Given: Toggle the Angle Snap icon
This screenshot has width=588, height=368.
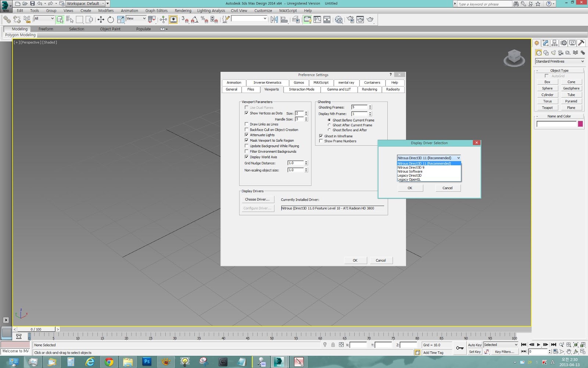Looking at the screenshot, I should (x=195, y=20).
